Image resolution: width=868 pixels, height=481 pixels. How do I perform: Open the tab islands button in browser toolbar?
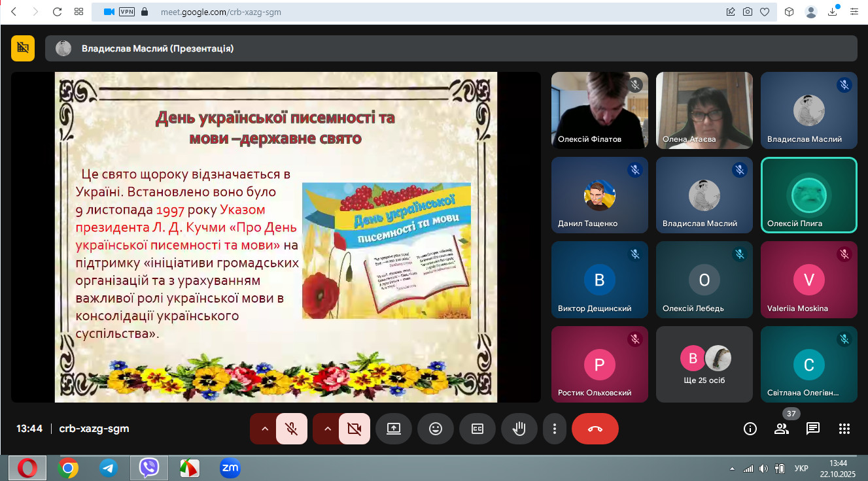78,12
